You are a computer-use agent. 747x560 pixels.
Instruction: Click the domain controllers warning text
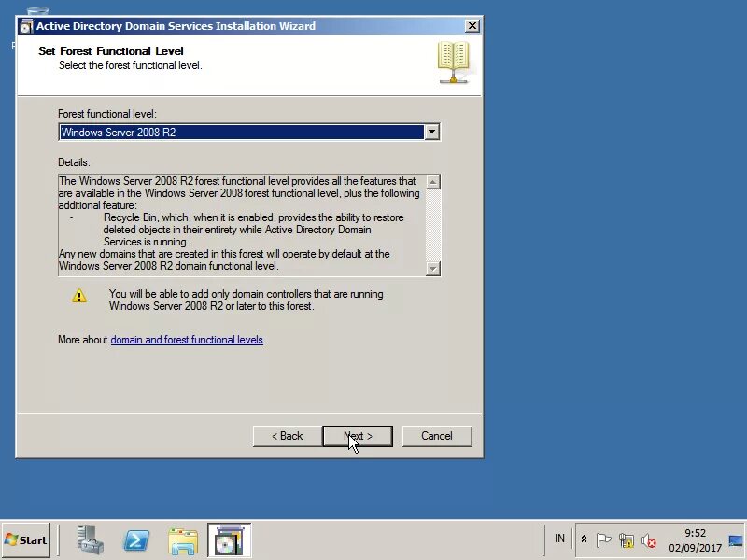coord(246,300)
